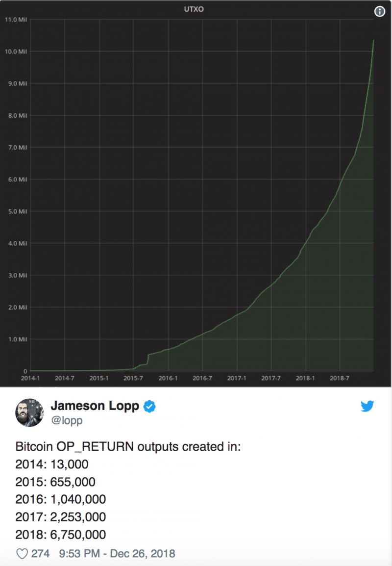The width and height of the screenshot is (392, 566).
Task: Click the blue verified badge
Action: pos(149,407)
